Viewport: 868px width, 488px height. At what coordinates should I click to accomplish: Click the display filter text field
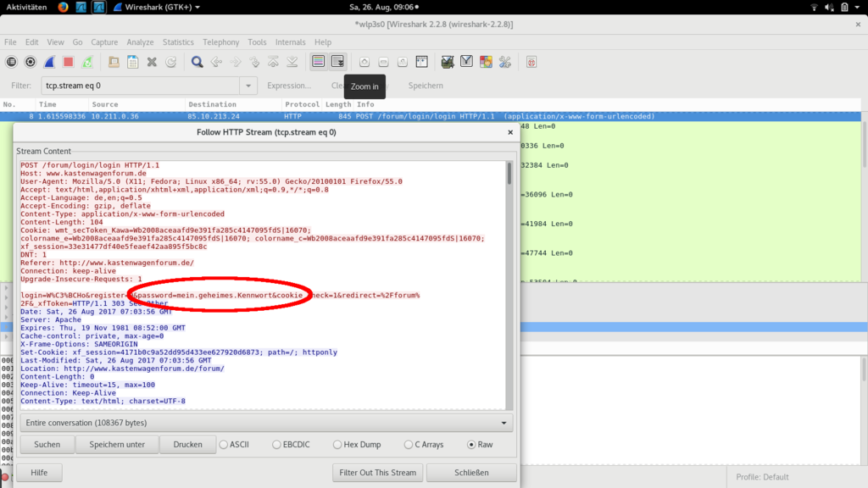coord(141,86)
